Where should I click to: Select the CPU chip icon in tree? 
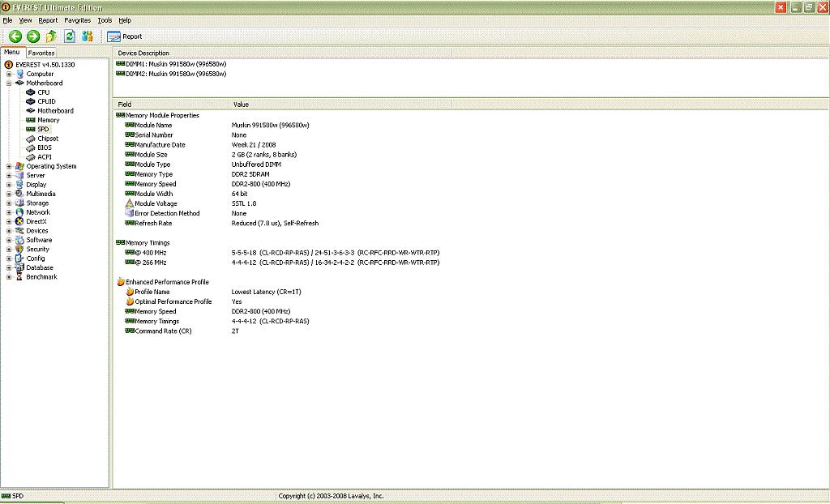click(x=31, y=92)
